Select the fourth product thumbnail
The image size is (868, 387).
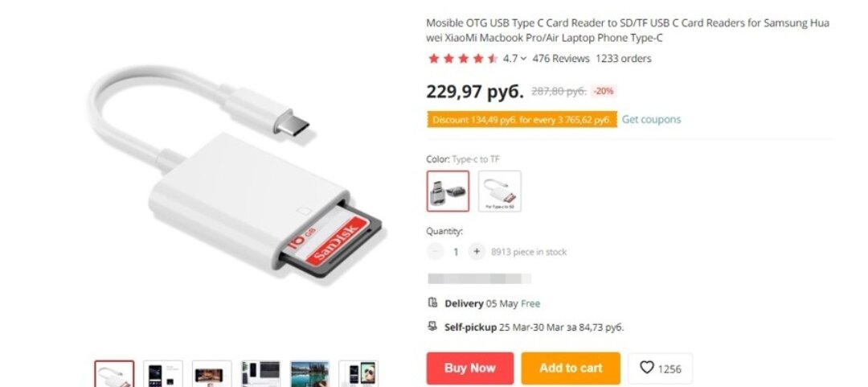click(x=260, y=373)
